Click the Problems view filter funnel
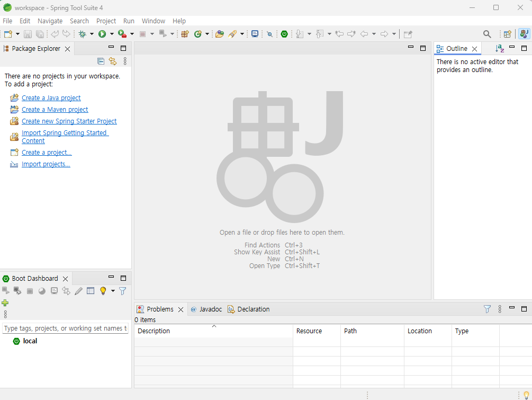This screenshot has width=532, height=400. pos(487,309)
